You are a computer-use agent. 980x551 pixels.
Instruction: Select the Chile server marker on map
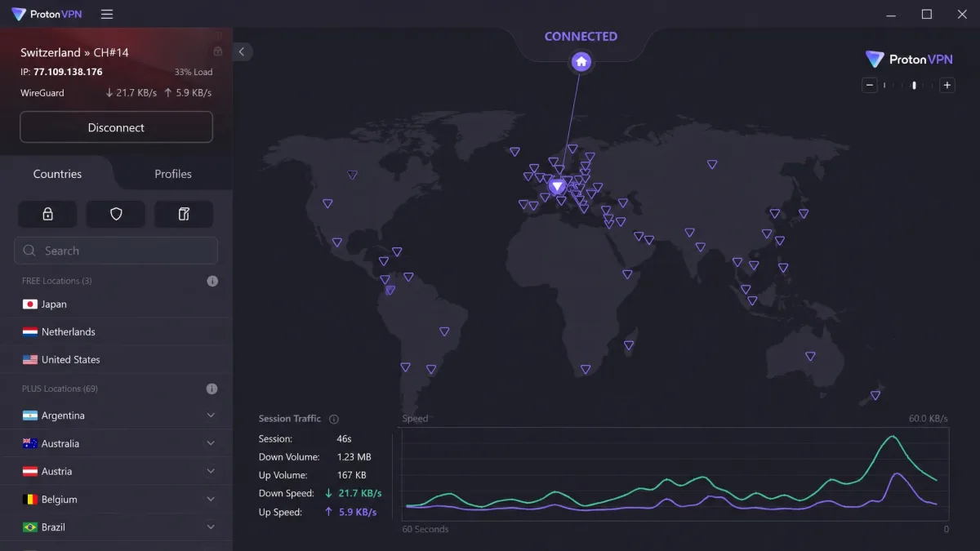(405, 367)
